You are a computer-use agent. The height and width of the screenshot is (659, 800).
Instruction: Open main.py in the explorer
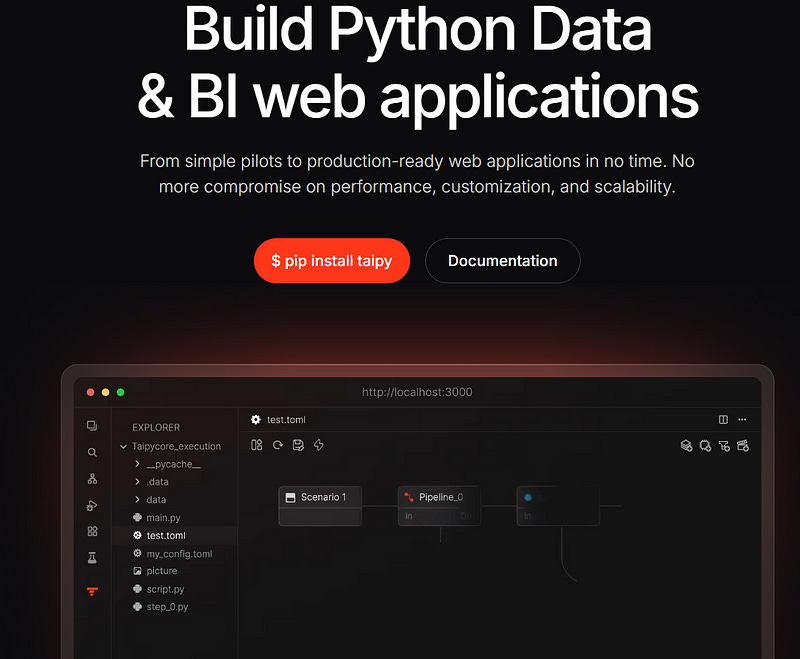click(163, 518)
